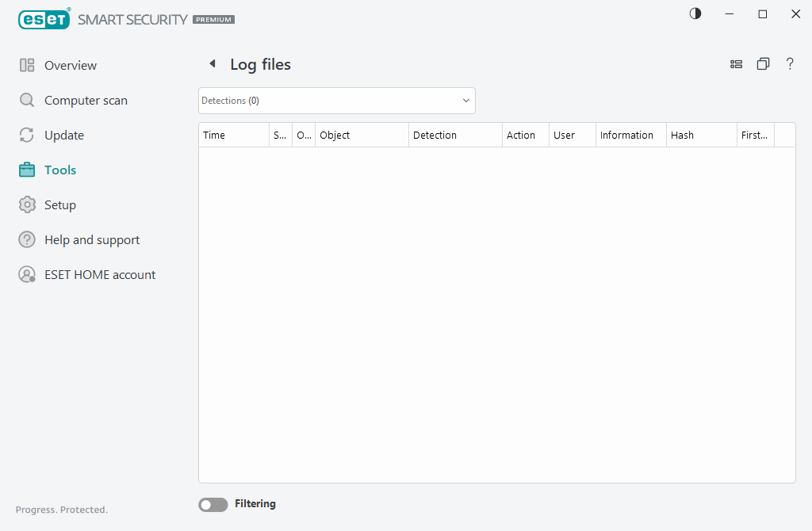Image resolution: width=812 pixels, height=531 pixels.
Task: Click the help question mark icon
Action: tap(790, 63)
